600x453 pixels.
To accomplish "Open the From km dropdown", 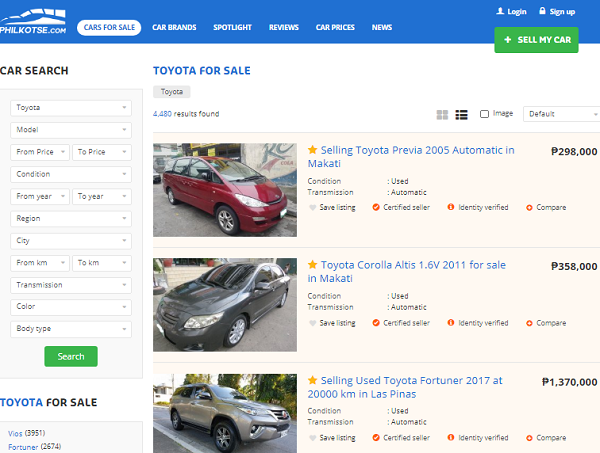I will pos(40,263).
